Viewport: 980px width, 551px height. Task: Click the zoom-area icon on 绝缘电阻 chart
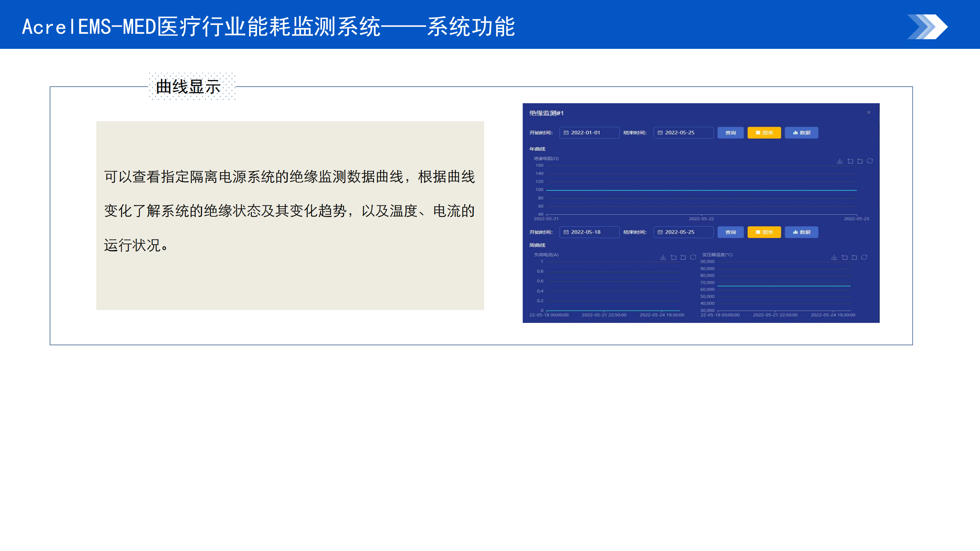tap(850, 161)
